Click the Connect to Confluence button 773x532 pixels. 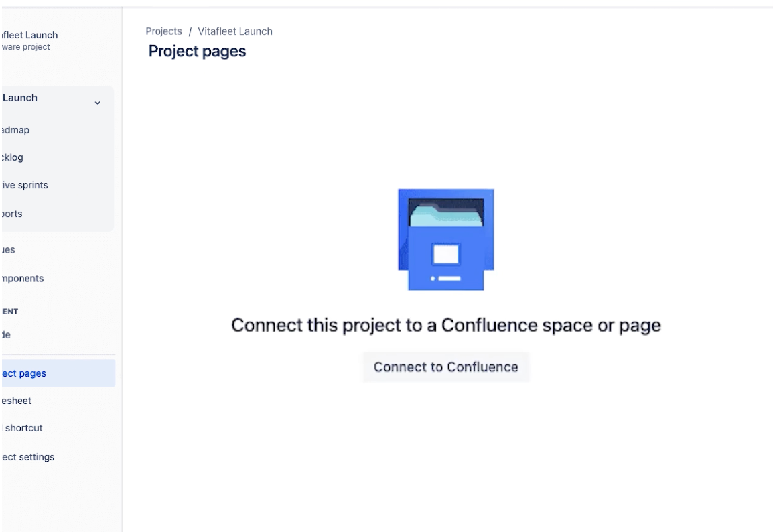(445, 367)
